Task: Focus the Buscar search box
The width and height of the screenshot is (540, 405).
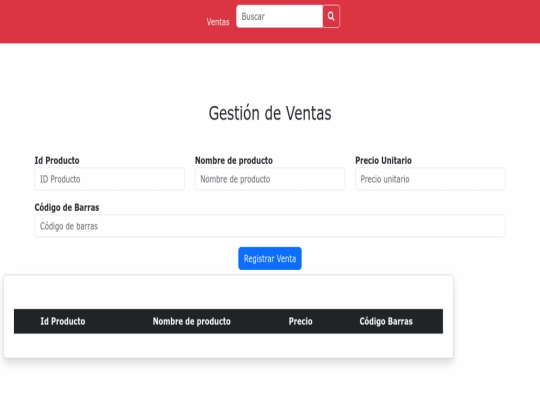Action: point(279,16)
